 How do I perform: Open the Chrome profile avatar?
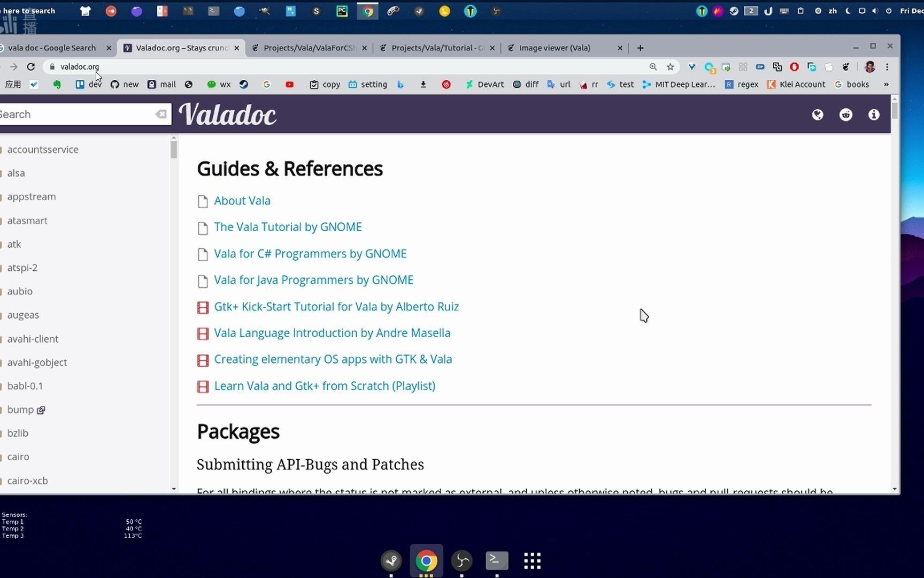click(x=870, y=67)
